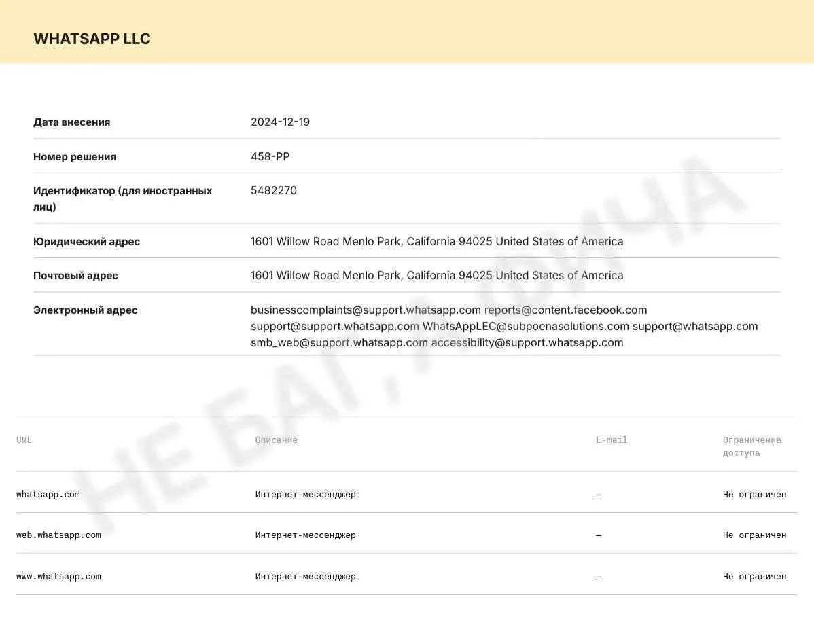Viewport: 814px width, 644px height.
Task: Select the date value 2024-12-19
Action: coord(281,122)
